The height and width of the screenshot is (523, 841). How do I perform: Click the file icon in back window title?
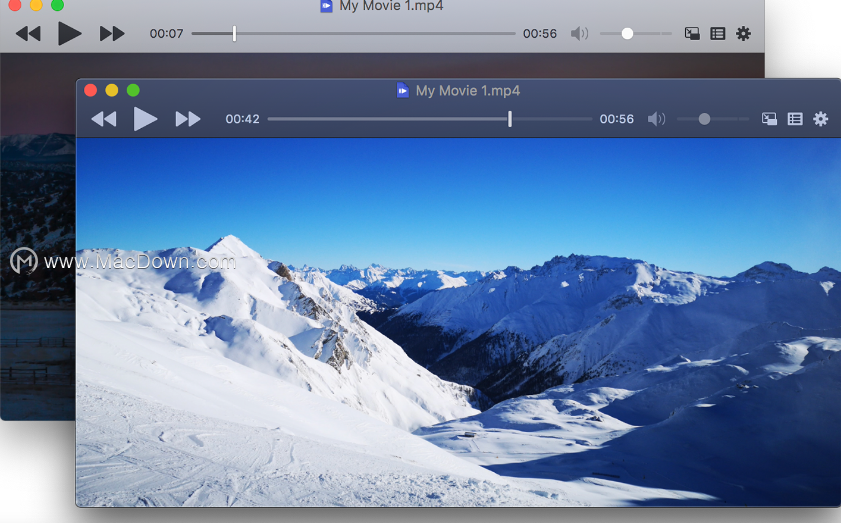(x=326, y=5)
